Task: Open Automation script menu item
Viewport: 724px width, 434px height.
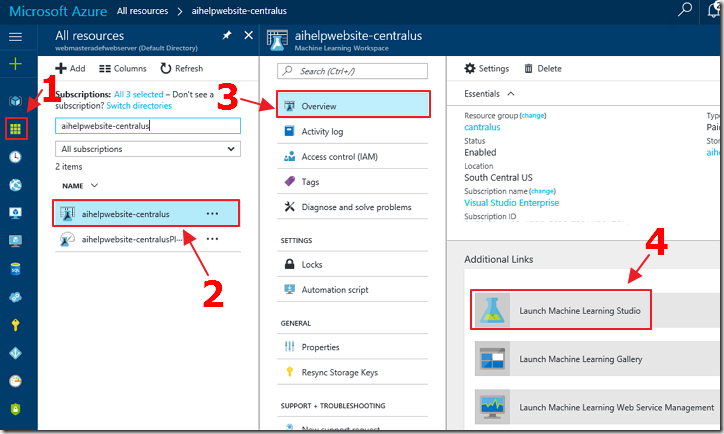Action: [352, 289]
